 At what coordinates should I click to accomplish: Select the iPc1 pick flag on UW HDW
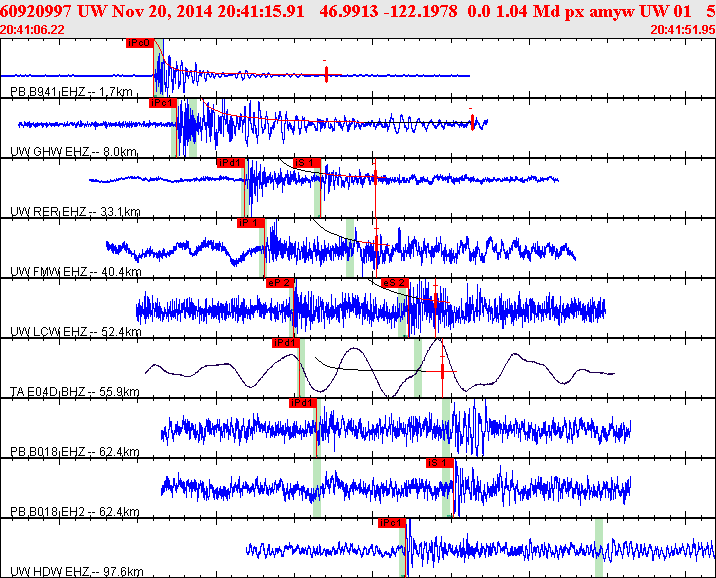point(392,523)
